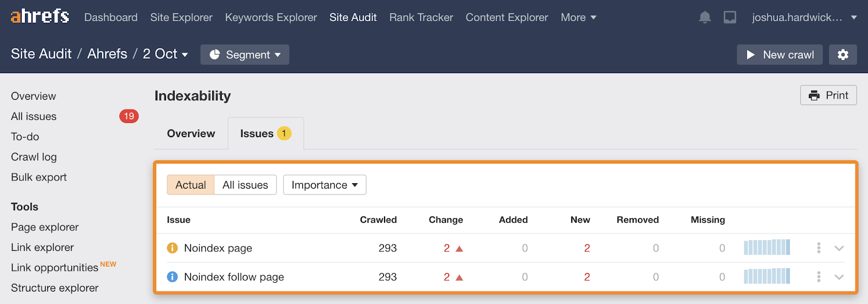The image size is (868, 304).
Task: Open the Importance filter dropdown
Action: pos(324,185)
